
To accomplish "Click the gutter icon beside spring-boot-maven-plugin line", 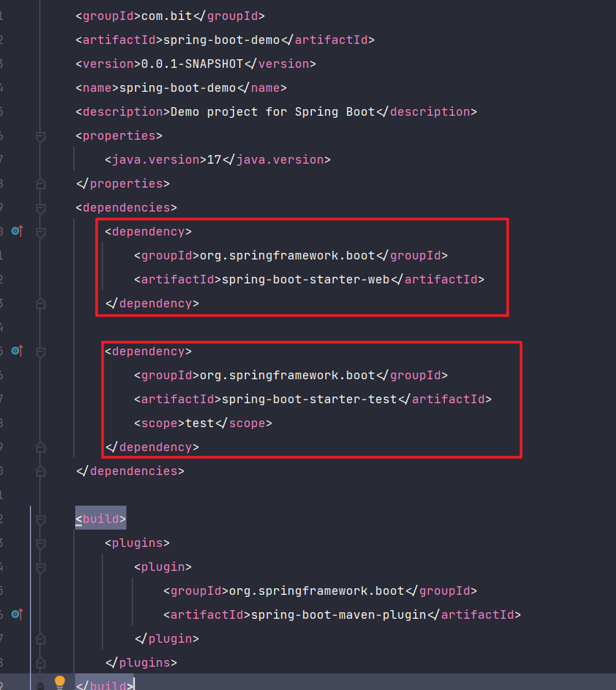I will [x=17, y=614].
